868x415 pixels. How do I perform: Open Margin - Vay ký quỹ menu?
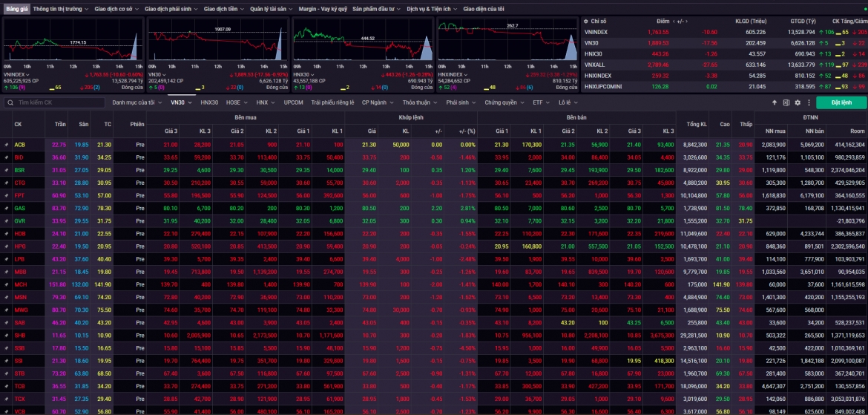[x=323, y=10]
